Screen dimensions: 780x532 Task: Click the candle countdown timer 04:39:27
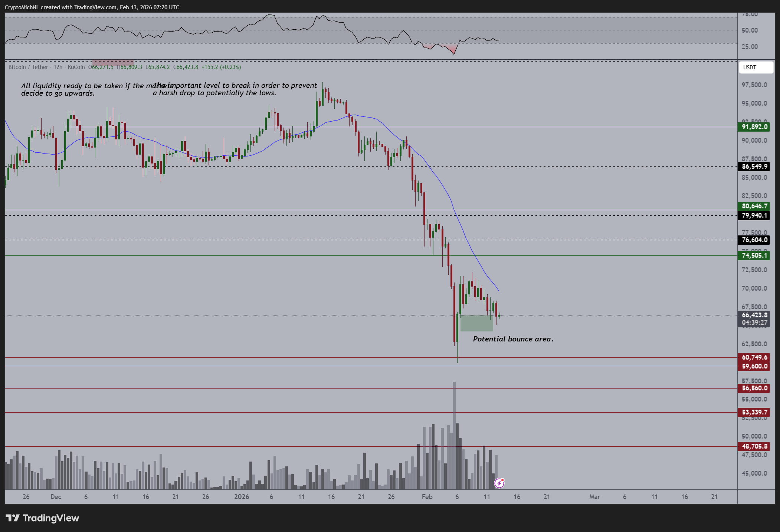(754, 323)
